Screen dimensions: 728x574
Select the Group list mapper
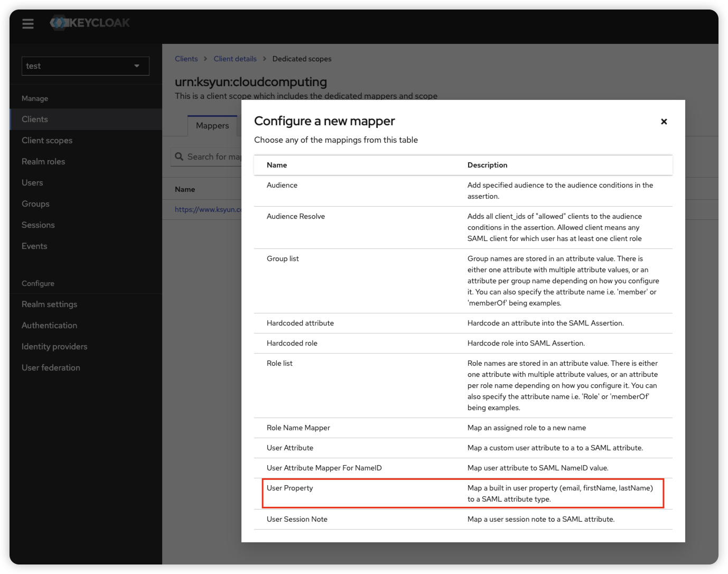point(283,258)
